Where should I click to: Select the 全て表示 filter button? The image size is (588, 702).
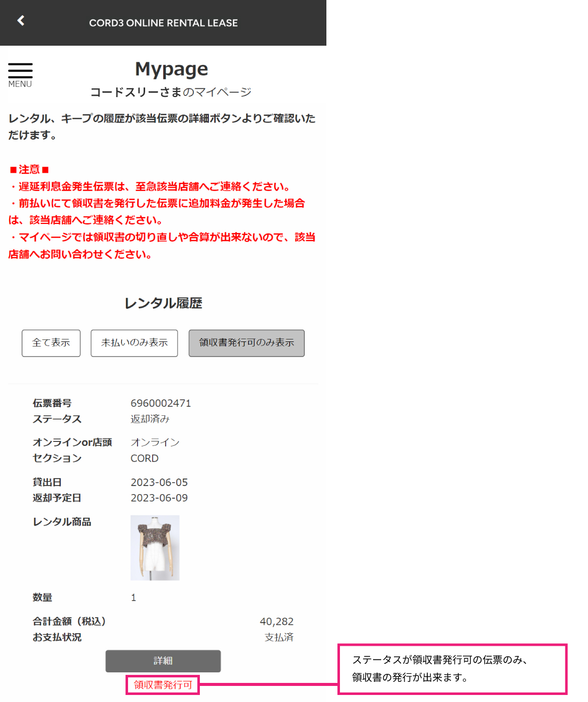point(51,343)
